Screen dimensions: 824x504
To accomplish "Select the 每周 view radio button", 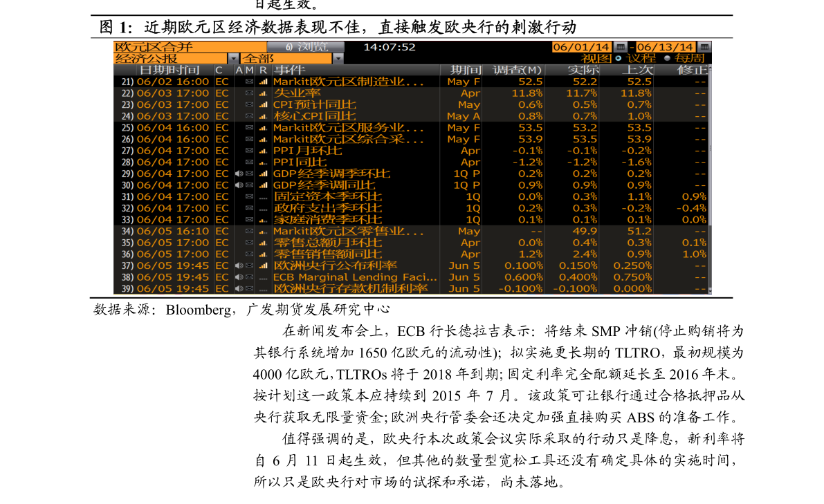I will click(667, 58).
